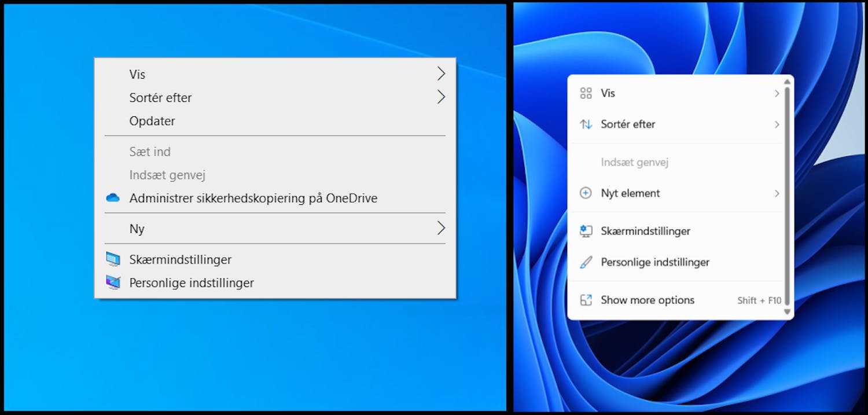Screen dimensions: 868x415
Task: Expand the Vis submenu chevron on left menu
Action: tap(441, 74)
